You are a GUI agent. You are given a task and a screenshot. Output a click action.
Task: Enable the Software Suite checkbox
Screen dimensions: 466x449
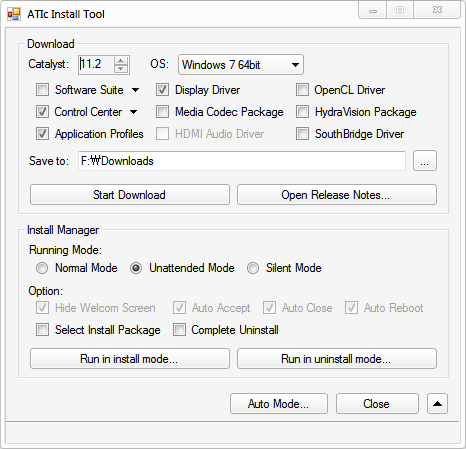(42, 90)
